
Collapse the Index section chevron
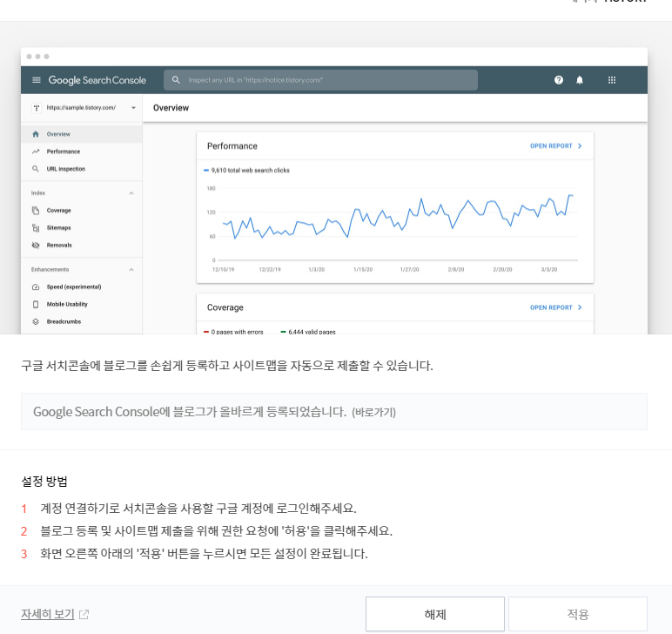coord(131,193)
